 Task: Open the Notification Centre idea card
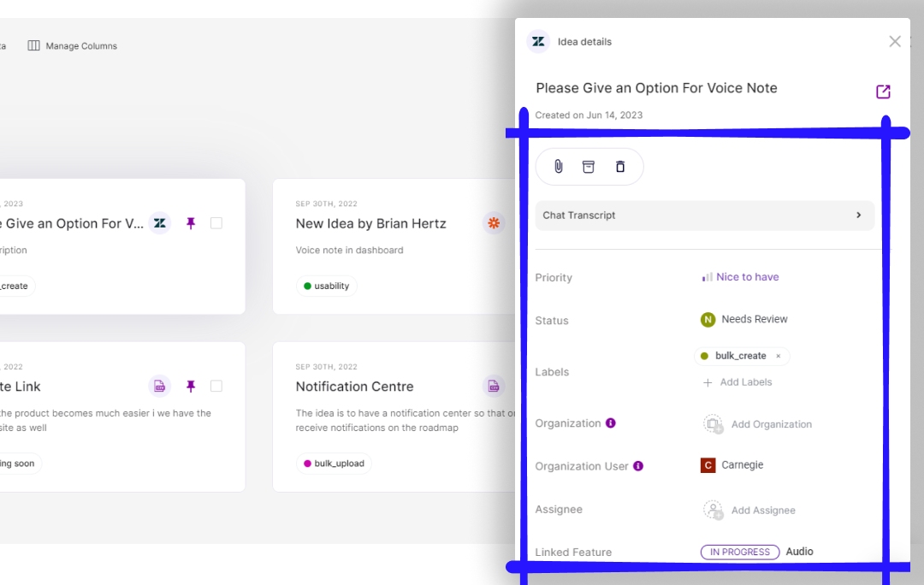[x=354, y=387]
